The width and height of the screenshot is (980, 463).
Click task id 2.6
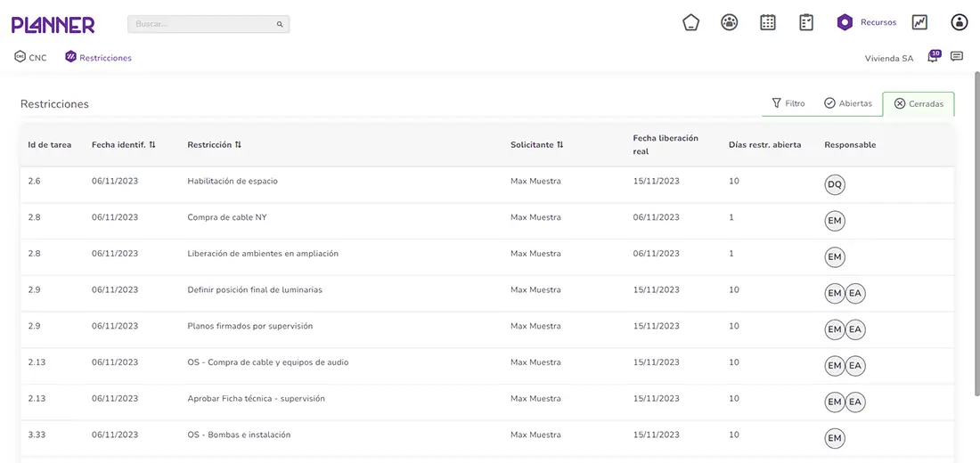[34, 182]
